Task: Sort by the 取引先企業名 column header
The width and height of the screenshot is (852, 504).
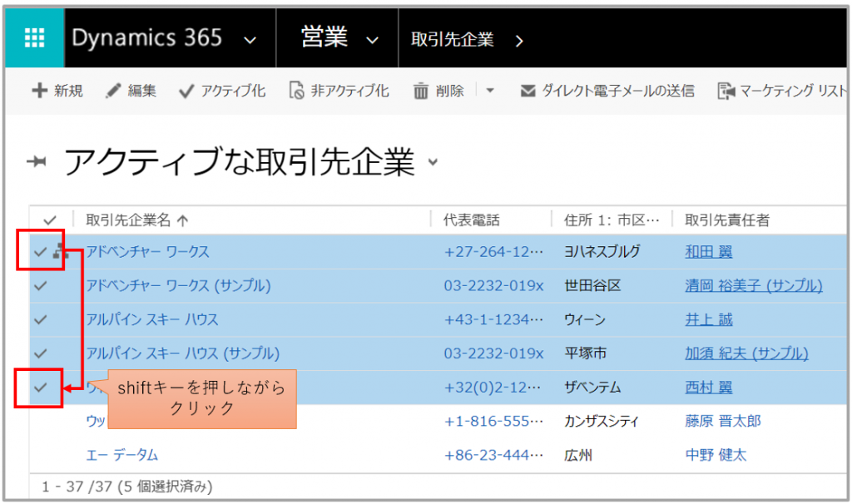Action: 129,220
